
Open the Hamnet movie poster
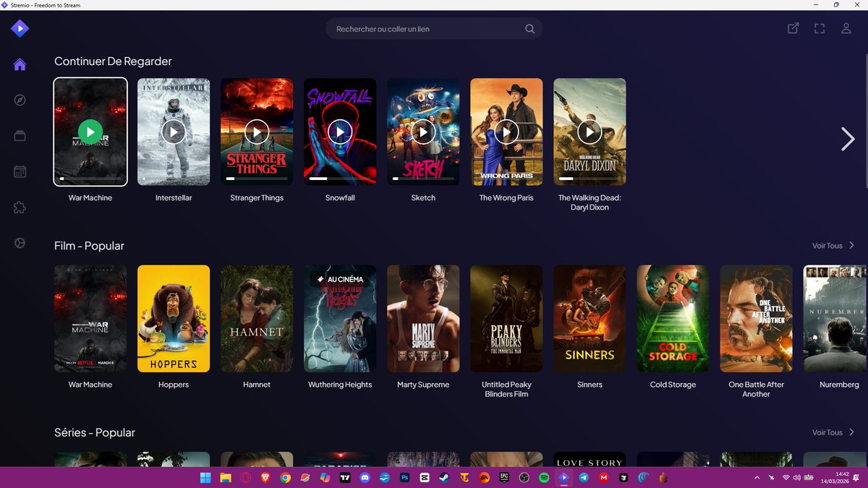coord(257,319)
